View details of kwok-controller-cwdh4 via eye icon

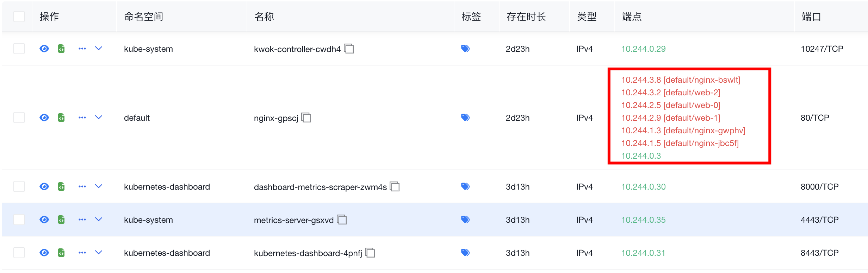coord(44,49)
